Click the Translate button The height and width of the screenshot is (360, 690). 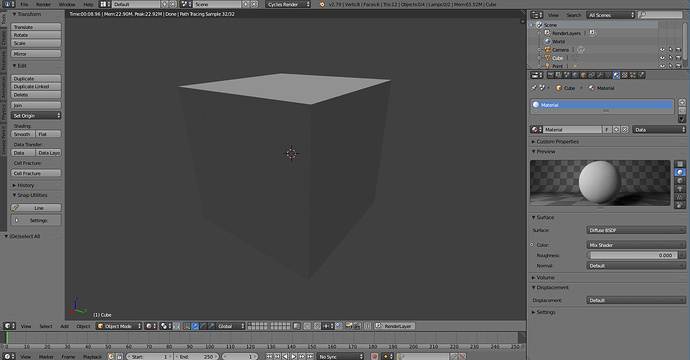click(36, 27)
